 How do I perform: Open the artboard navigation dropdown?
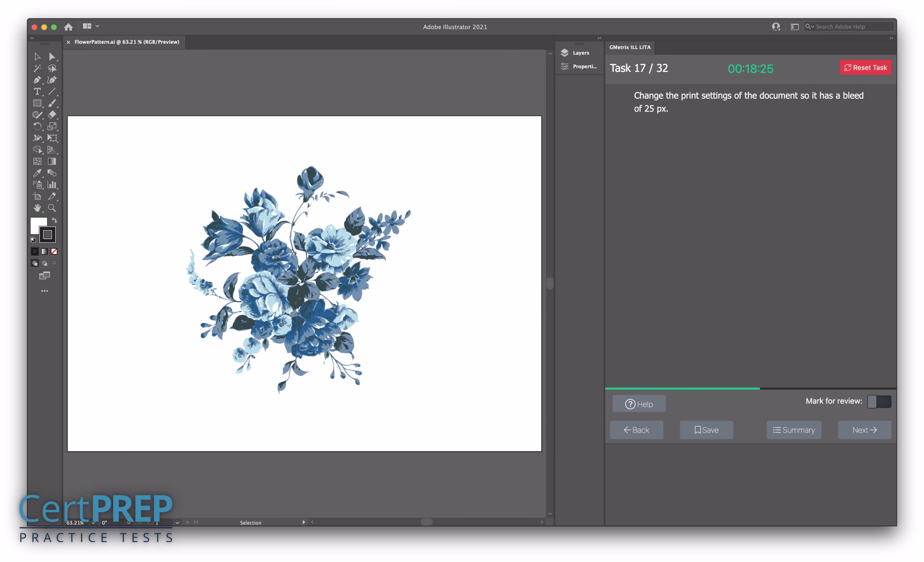177,522
